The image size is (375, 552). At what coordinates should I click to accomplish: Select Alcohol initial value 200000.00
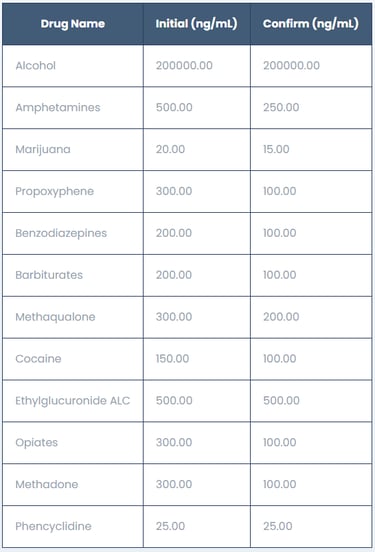pos(184,65)
